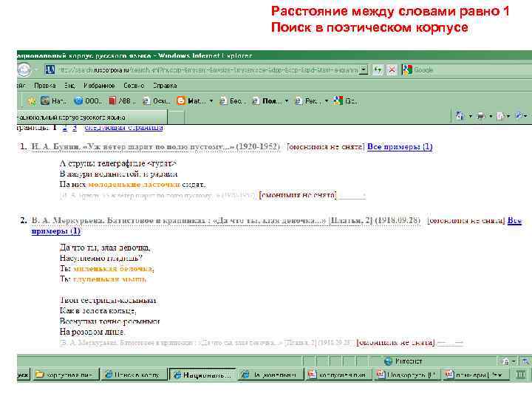Open the Справка menu
The image size is (532, 399).
coord(165,86)
